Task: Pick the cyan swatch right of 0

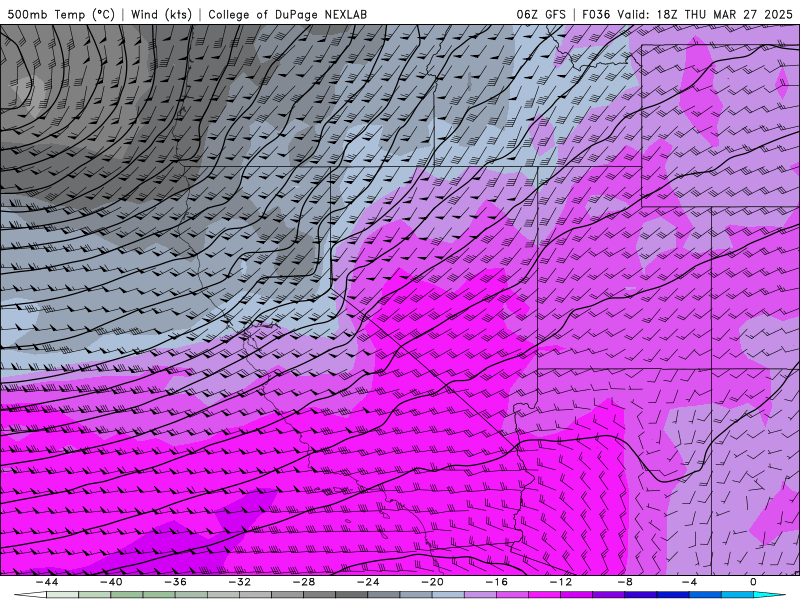Action: (769, 595)
